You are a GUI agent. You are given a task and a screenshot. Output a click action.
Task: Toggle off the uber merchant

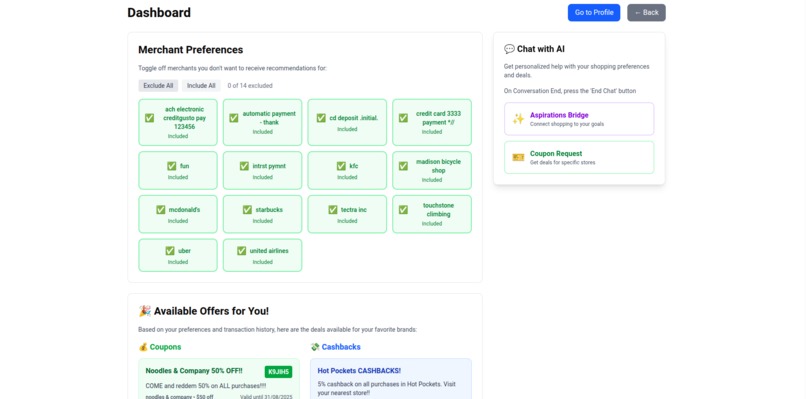pos(178,255)
